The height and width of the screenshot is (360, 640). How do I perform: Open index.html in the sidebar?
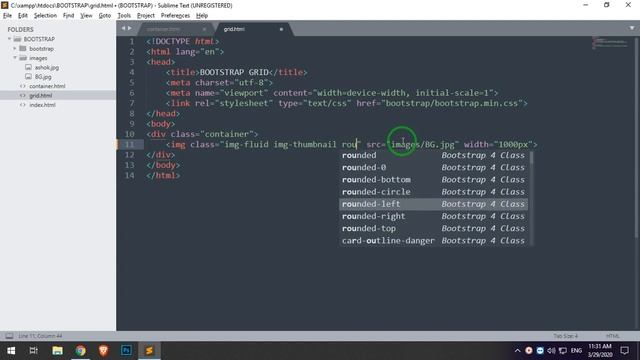point(42,105)
